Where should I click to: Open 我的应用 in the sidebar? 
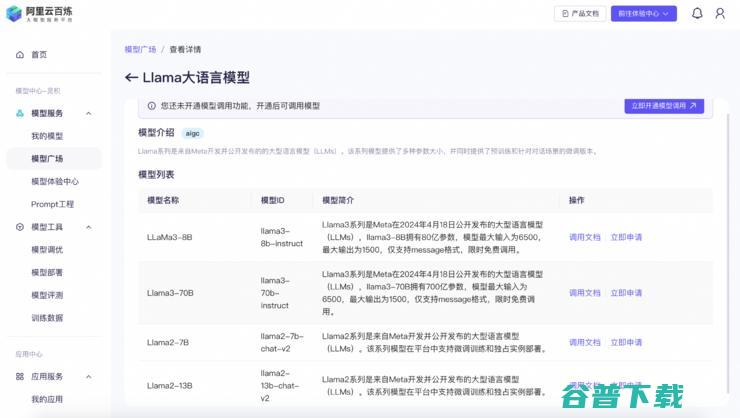coord(47,399)
